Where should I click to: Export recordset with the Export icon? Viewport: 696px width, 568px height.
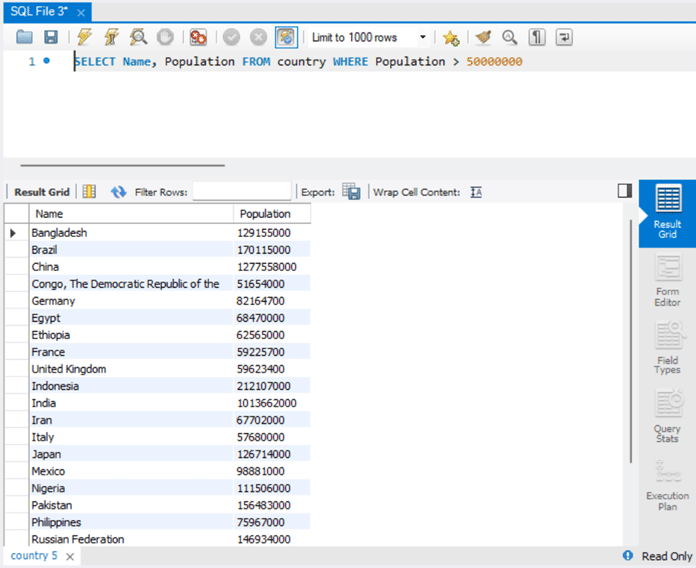tap(351, 192)
